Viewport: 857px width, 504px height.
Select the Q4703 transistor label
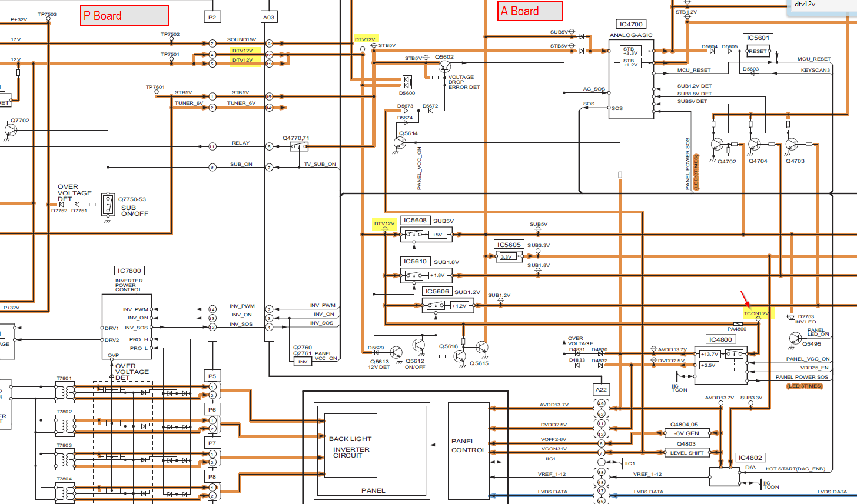pyautogui.click(x=795, y=161)
